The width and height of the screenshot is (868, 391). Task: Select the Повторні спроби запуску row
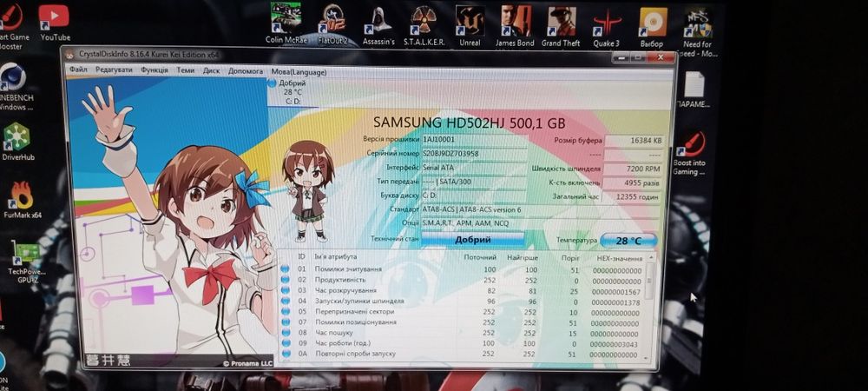(x=462, y=354)
